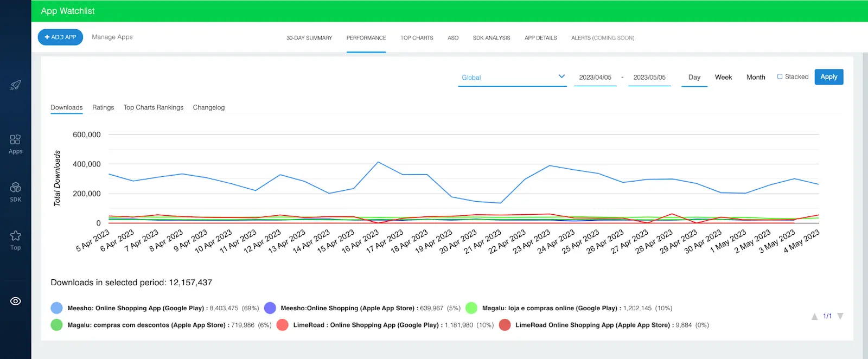The image size is (868, 359).
Task: Open the Top star icon
Action: (15, 235)
